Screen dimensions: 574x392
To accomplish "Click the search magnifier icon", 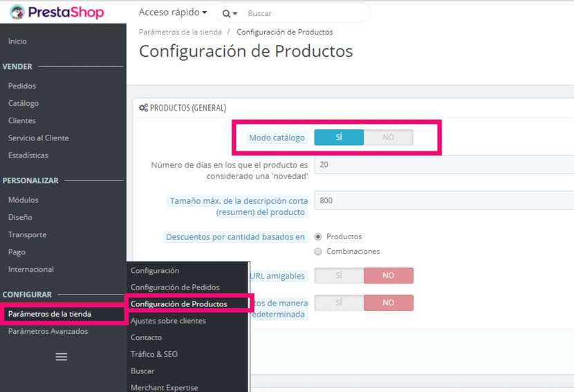I will [226, 13].
